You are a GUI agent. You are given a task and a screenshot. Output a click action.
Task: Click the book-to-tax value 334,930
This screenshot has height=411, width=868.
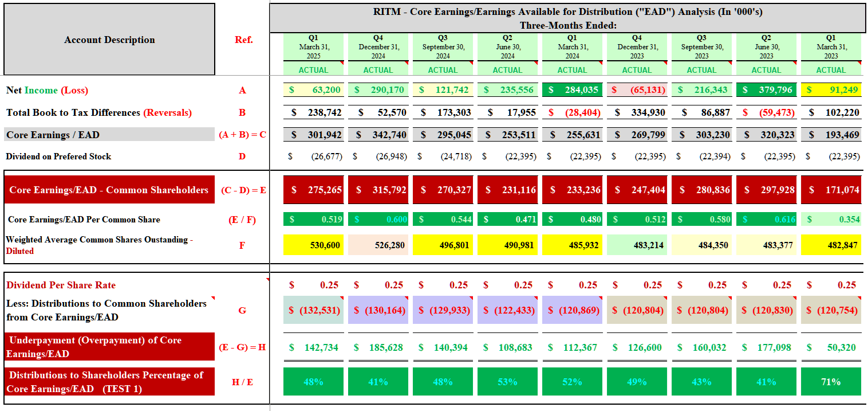pyautogui.click(x=637, y=112)
